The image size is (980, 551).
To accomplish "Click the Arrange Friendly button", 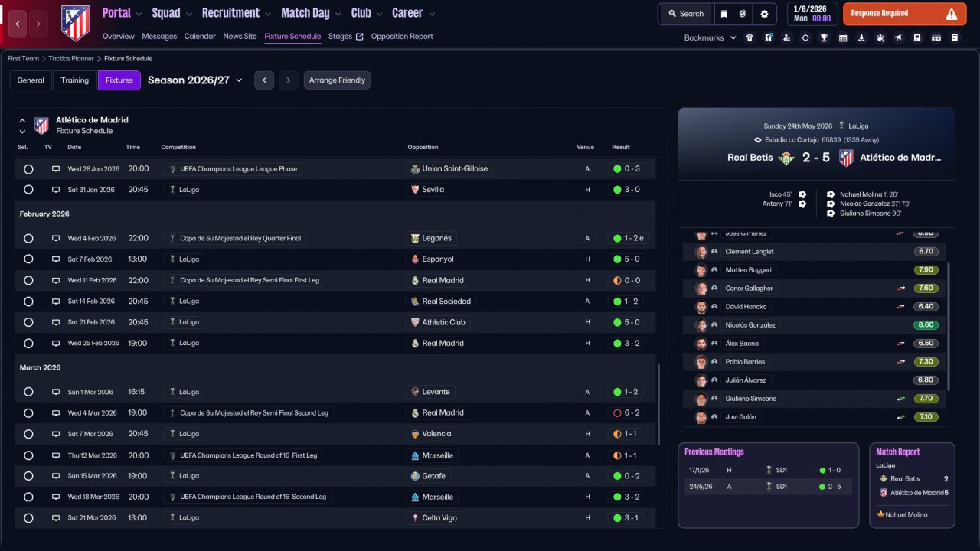I will pos(337,80).
